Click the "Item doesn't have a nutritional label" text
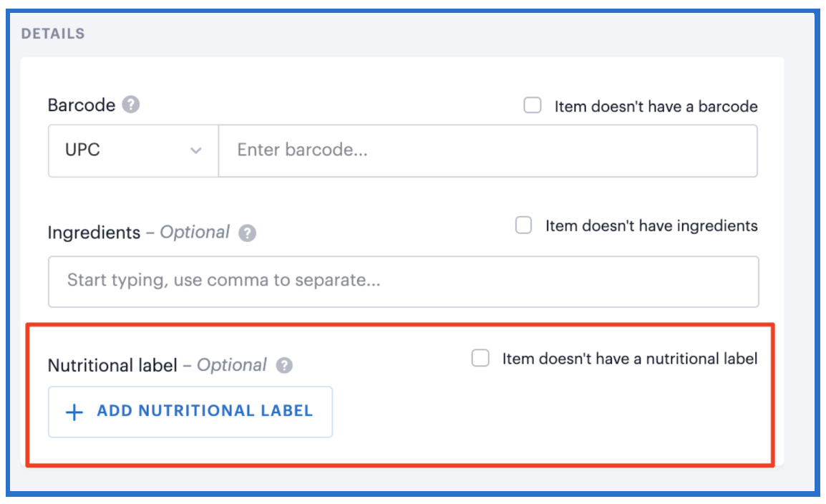This screenshot has height=504, width=826. point(629,359)
